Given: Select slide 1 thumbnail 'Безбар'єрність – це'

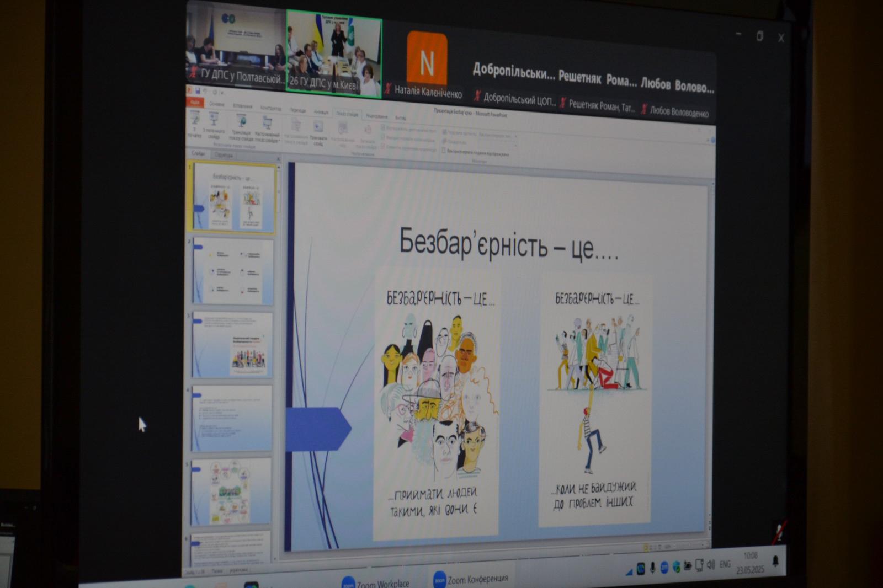Looking at the screenshot, I should point(233,197).
